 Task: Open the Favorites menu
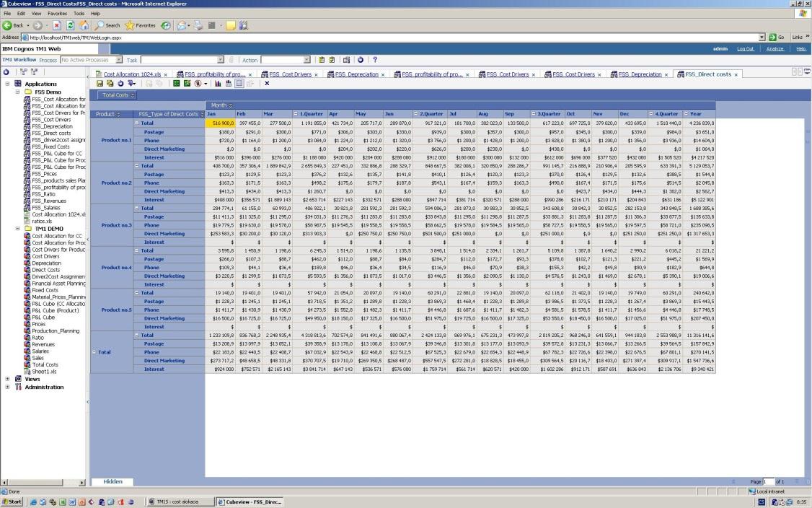[x=57, y=14]
